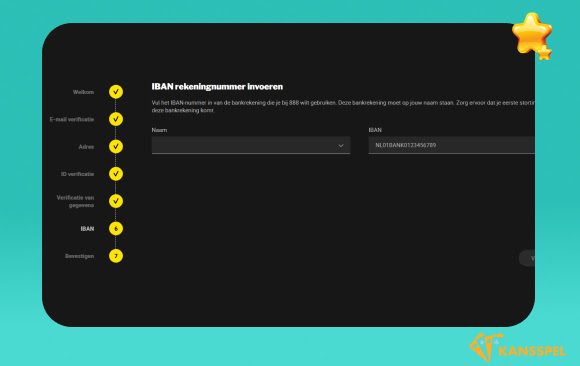Click the Adres step label
Image resolution: width=580 pixels, height=366 pixels.
86,147
